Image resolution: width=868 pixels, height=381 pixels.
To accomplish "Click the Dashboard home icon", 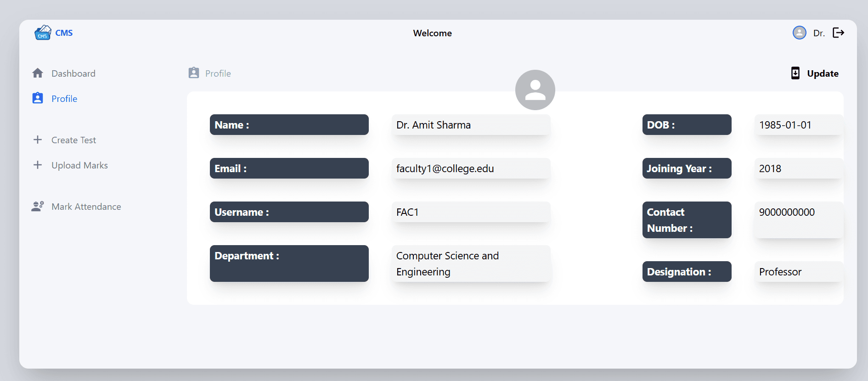I will click(x=38, y=73).
